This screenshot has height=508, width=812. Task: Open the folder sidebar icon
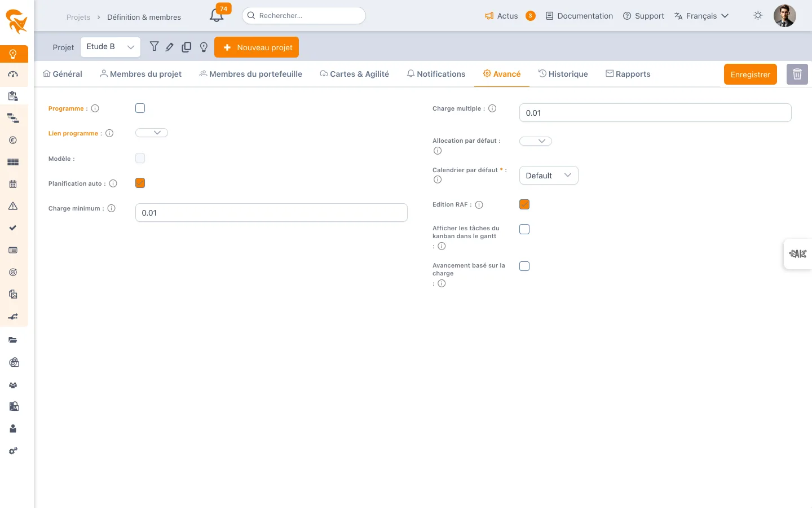[x=13, y=340]
